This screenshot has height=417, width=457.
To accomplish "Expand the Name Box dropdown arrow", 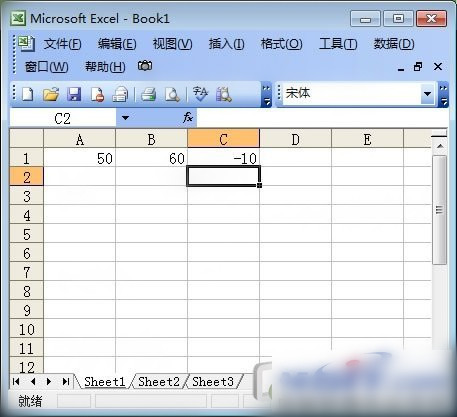I will point(125,118).
